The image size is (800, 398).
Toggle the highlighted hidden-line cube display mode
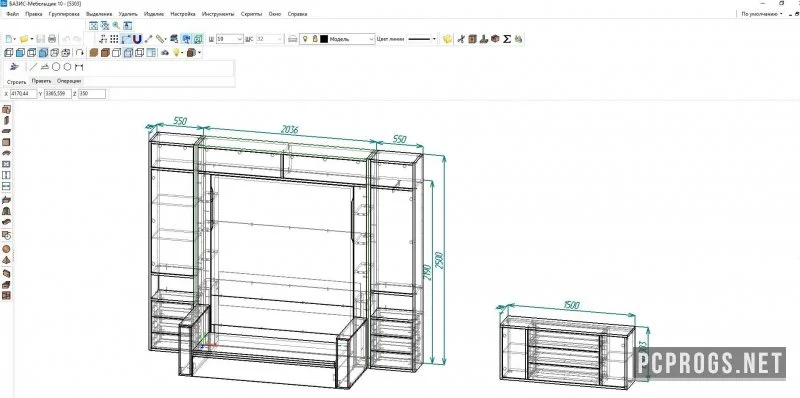point(128,53)
